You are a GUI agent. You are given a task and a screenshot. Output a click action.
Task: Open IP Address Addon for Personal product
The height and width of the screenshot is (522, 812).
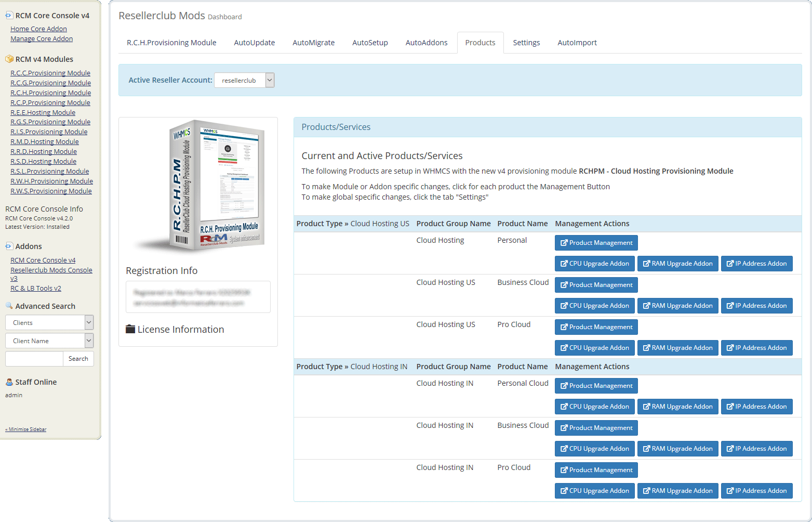point(756,264)
